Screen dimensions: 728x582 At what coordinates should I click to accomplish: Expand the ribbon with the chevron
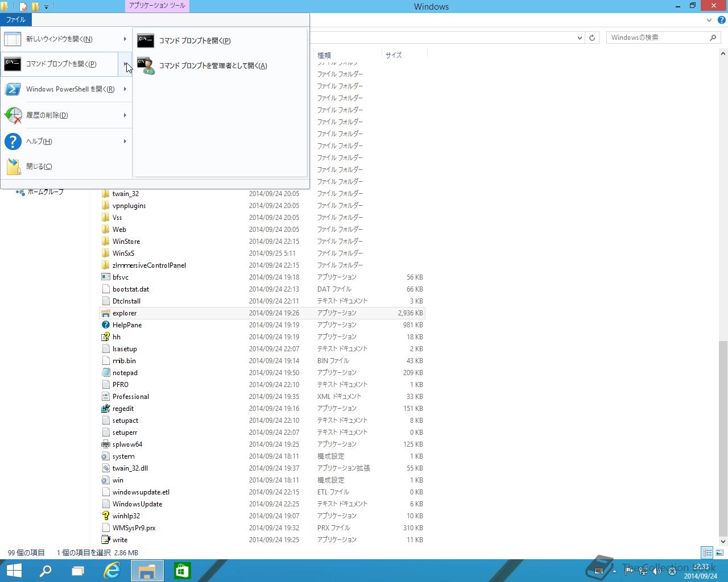[x=709, y=20]
